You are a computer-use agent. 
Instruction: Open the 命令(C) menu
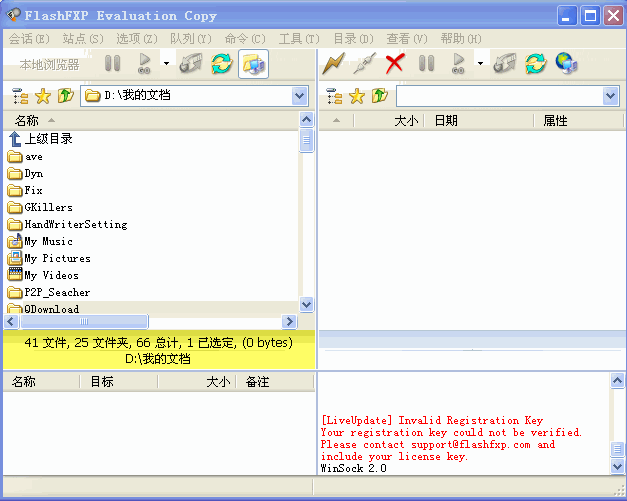(245, 39)
